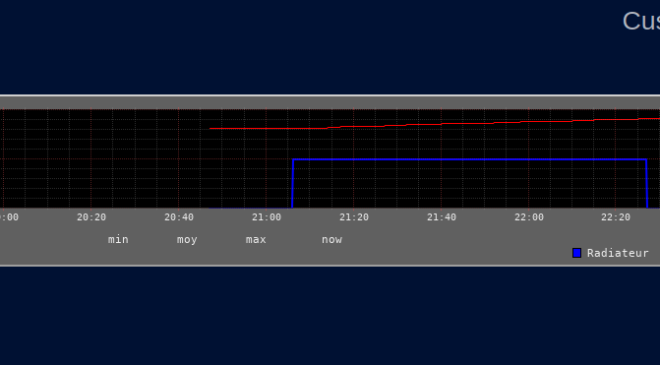Click the flat top of the blue radiator curve
660x365 pixels.
tap(469, 159)
